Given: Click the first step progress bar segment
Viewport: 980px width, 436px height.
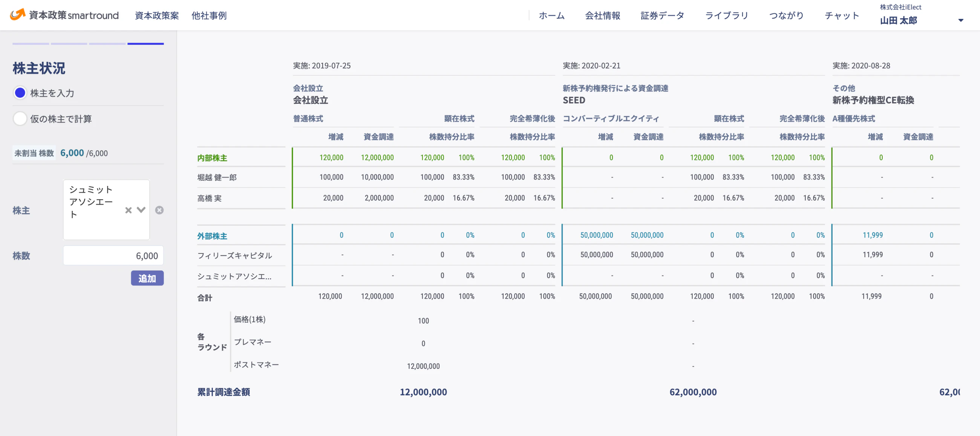Looking at the screenshot, I should coord(31,44).
